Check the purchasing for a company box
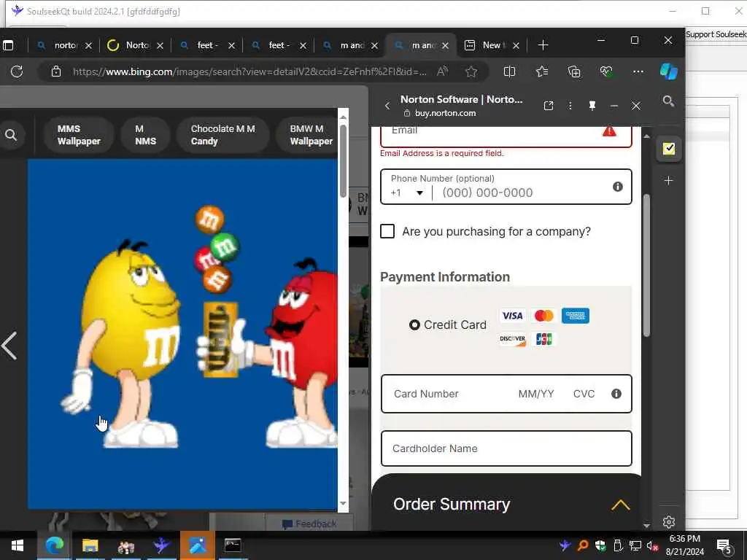The height and width of the screenshot is (560, 747). click(387, 231)
